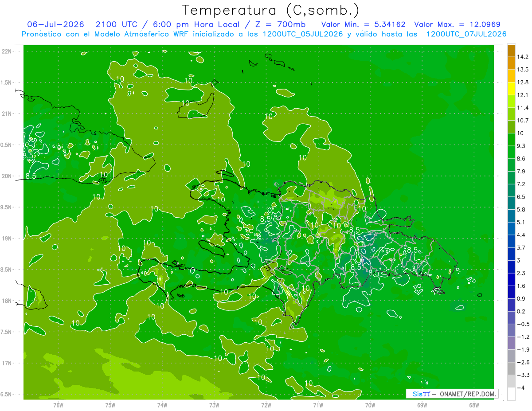Click the "18N" latitude axis label
The image size is (532, 411).
[x=7, y=301]
